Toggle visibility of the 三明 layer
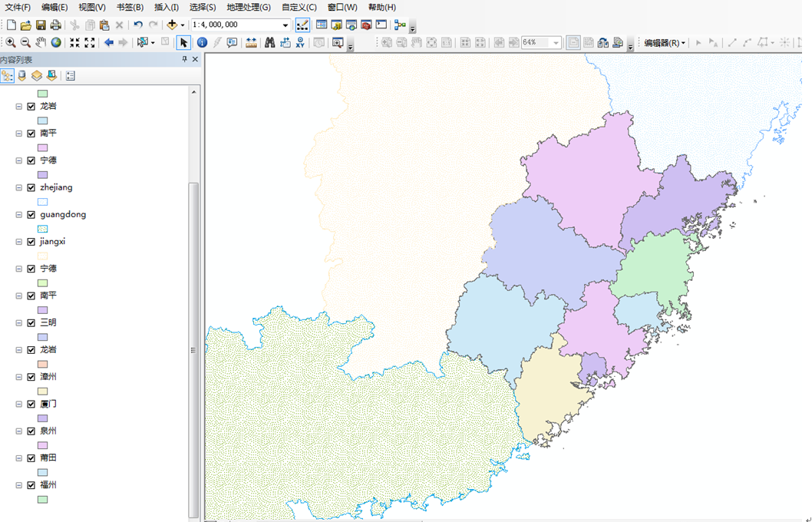812x522 pixels. pyautogui.click(x=31, y=322)
